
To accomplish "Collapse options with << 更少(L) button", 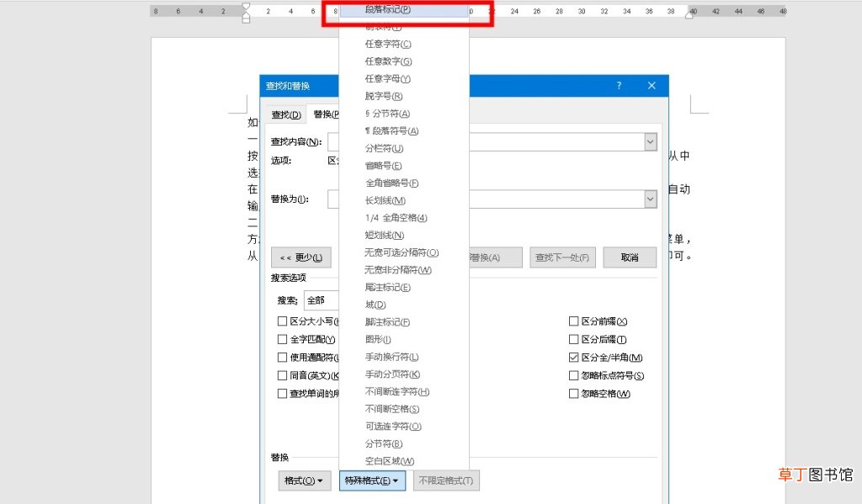I will pyautogui.click(x=301, y=257).
